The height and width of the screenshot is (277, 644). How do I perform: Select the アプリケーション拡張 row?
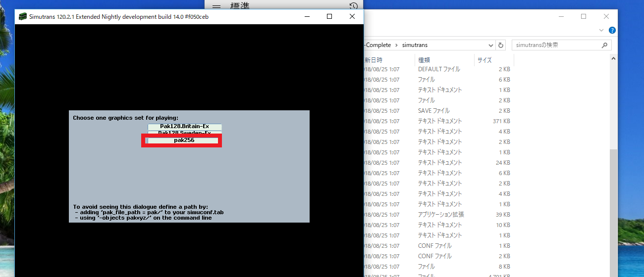pyautogui.click(x=439, y=215)
